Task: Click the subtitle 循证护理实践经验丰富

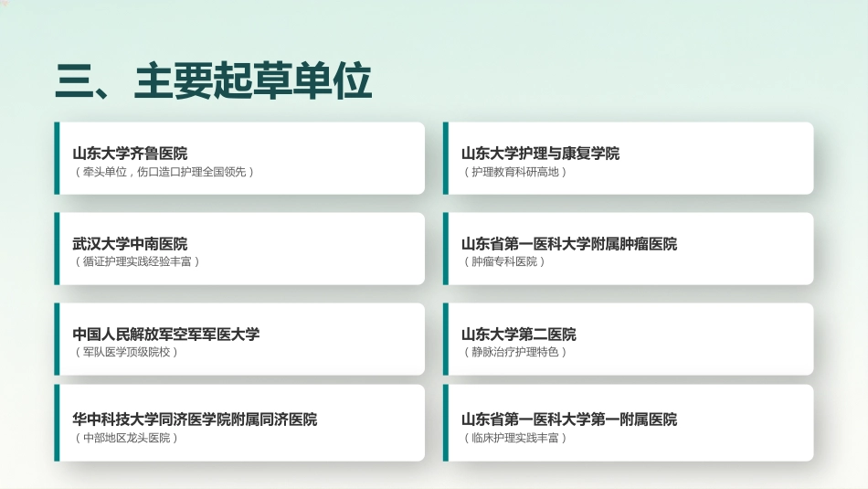Action: pos(137,261)
